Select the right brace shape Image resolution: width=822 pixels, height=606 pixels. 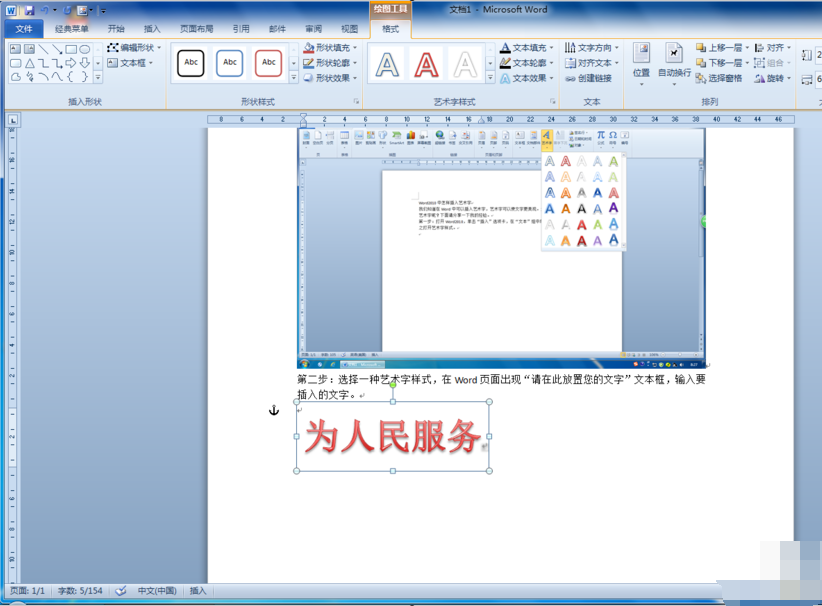pos(84,77)
